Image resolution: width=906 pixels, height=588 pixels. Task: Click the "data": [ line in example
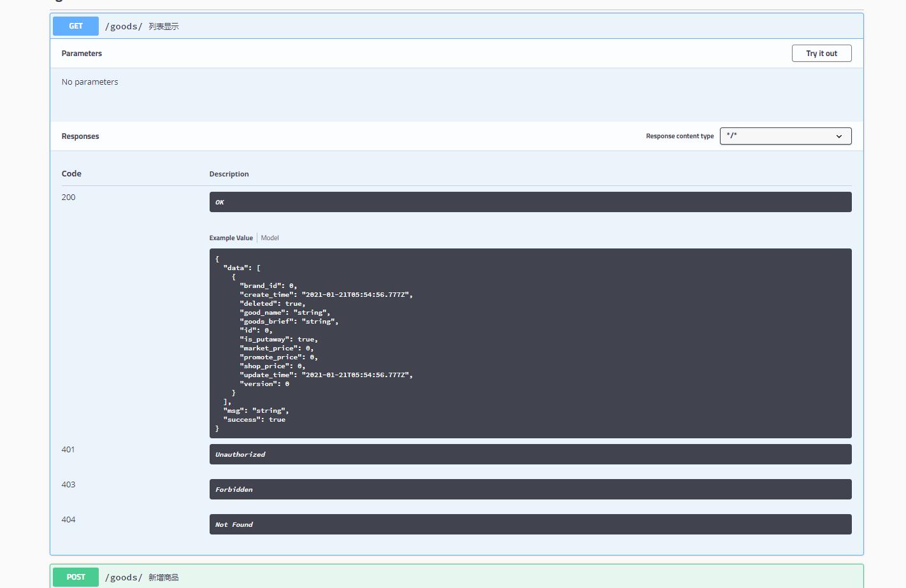click(x=242, y=268)
